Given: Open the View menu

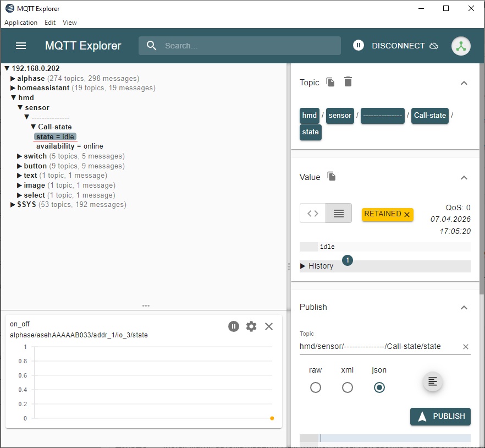Looking at the screenshot, I should (70, 23).
